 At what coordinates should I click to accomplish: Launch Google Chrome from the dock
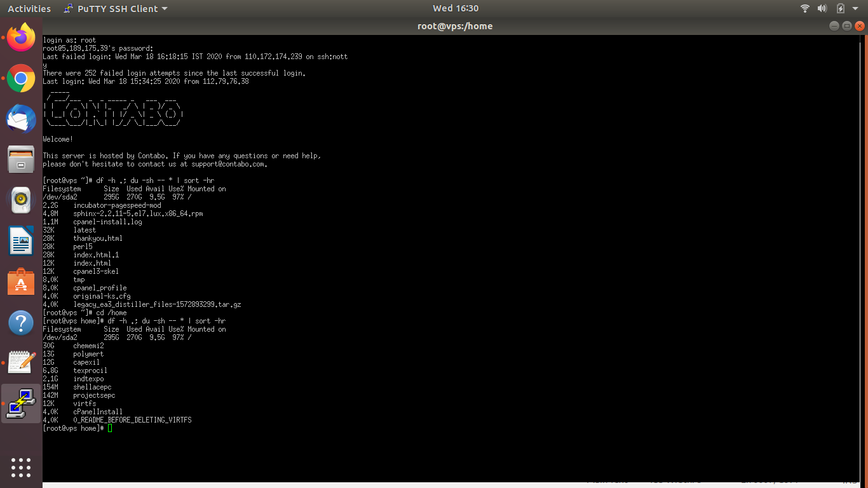pos(21,79)
